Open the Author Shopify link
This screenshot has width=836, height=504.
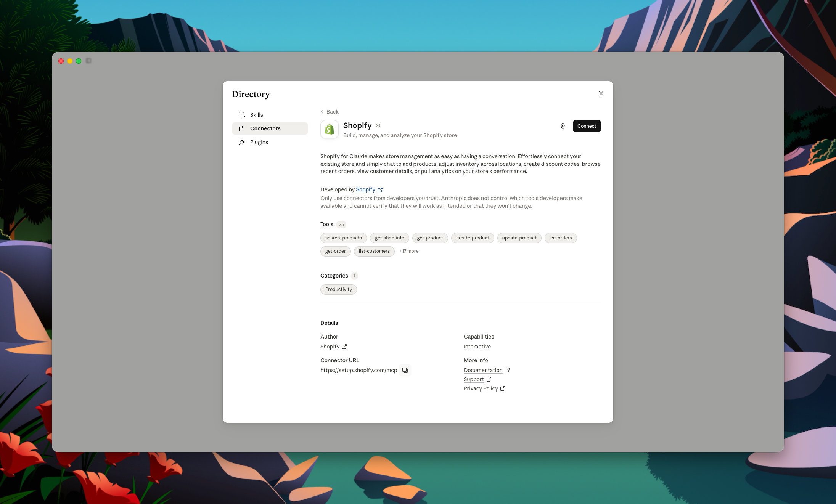(x=330, y=347)
